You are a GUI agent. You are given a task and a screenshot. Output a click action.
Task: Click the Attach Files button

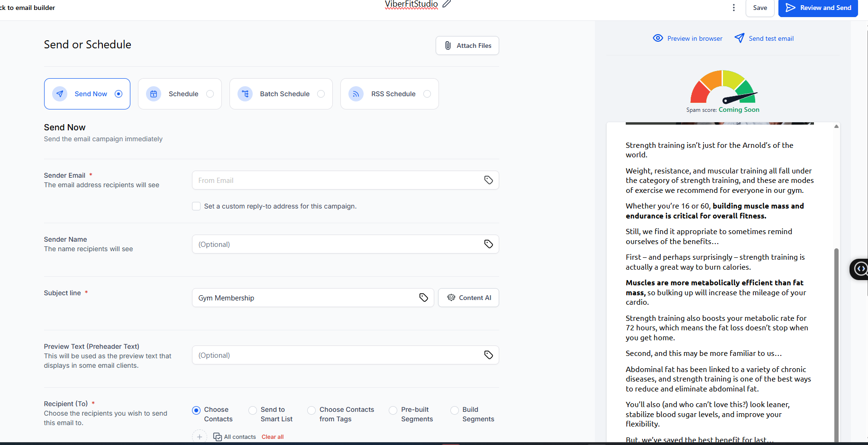pos(467,45)
